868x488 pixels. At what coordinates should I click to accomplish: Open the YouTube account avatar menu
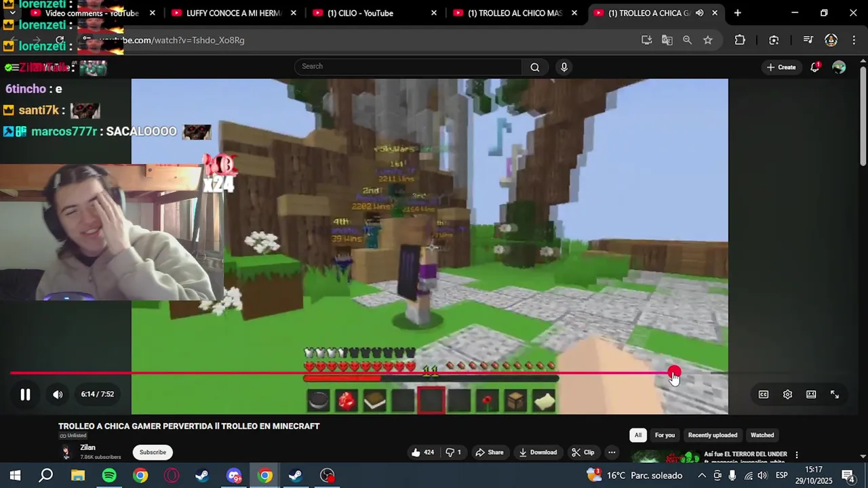(x=839, y=67)
